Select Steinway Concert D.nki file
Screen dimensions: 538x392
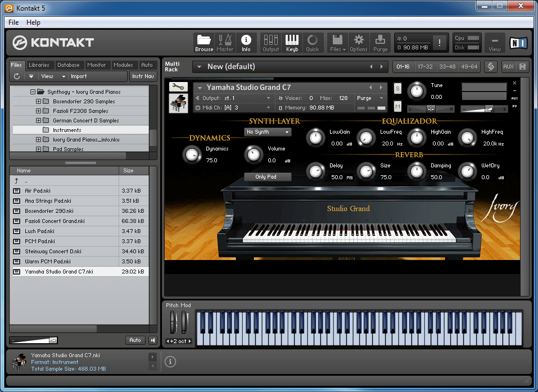click(x=80, y=252)
